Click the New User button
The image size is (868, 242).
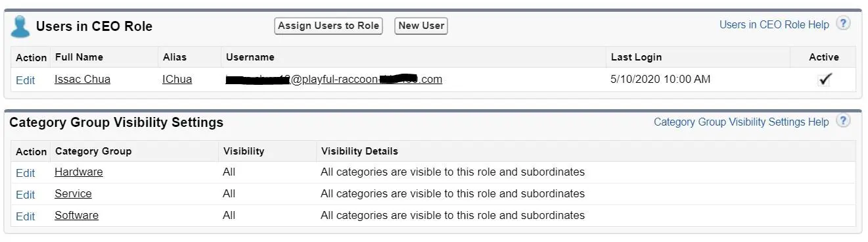pyautogui.click(x=421, y=26)
